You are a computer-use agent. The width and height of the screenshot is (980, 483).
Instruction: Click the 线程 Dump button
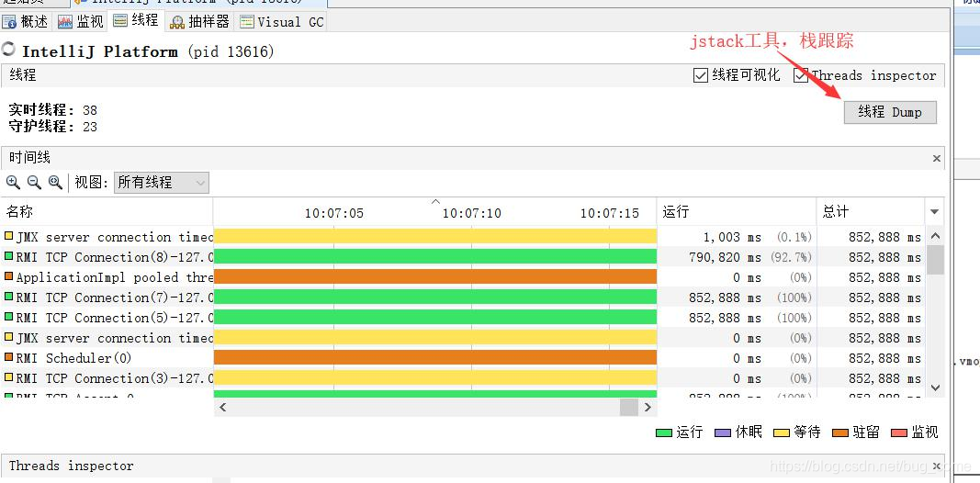click(x=890, y=112)
